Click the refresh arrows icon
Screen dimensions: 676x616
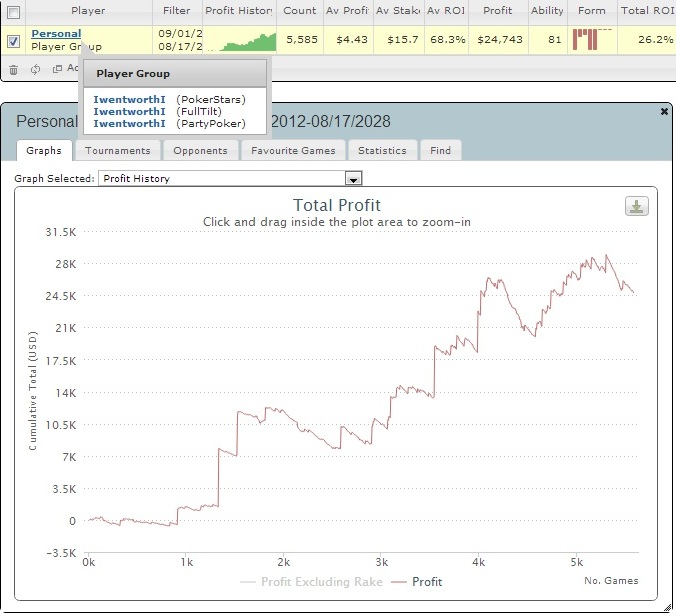[x=35, y=69]
